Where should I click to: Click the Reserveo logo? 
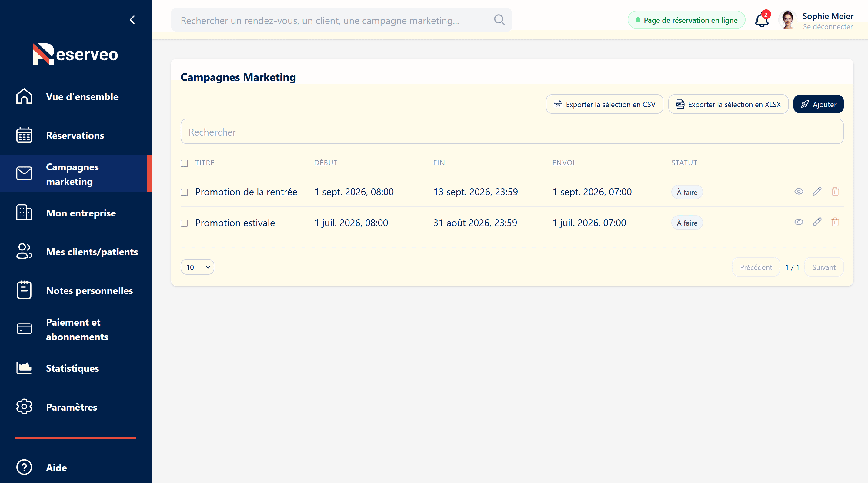point(75,54)
